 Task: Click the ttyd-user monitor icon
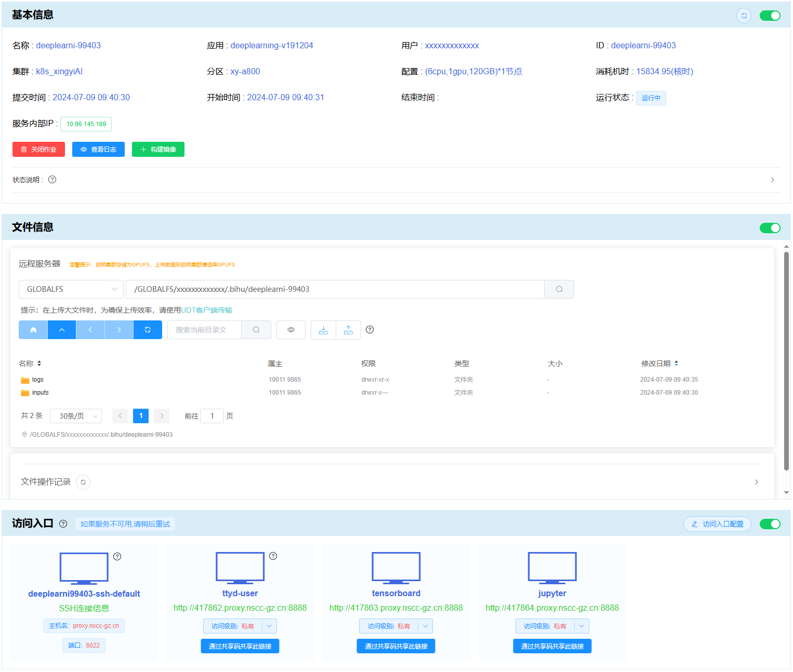click(x=240, y=568)
